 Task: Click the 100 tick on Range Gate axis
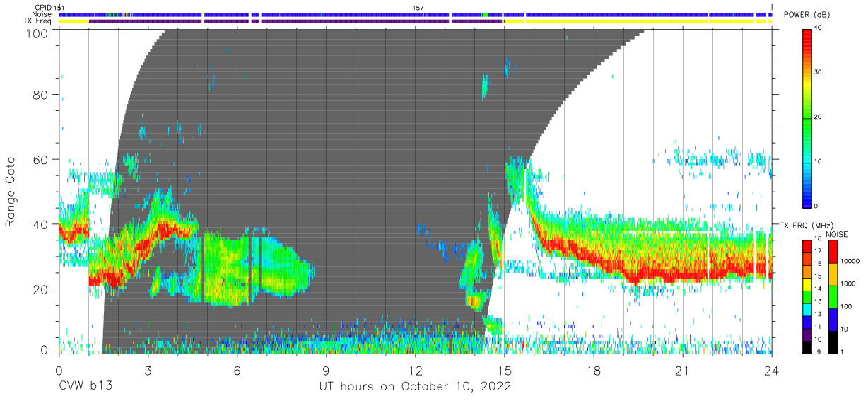pyautogui.click(x=38, y=33)
